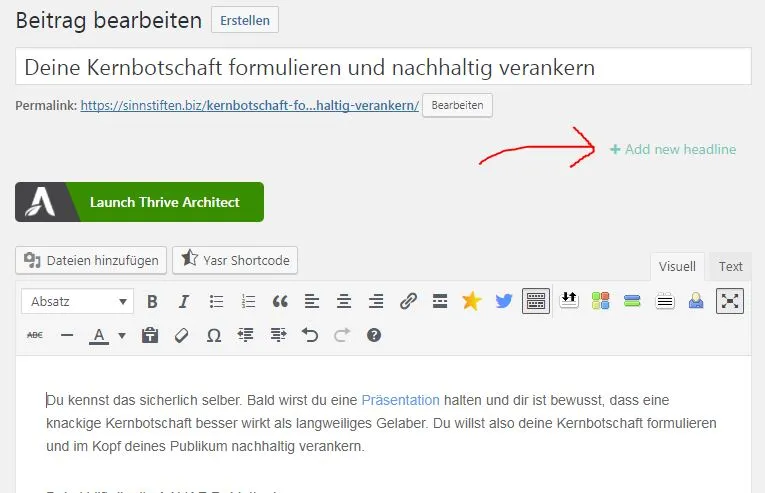765x493 pixels.
Task: Open the Präsentation link in the text
Action: pos(400,400)
